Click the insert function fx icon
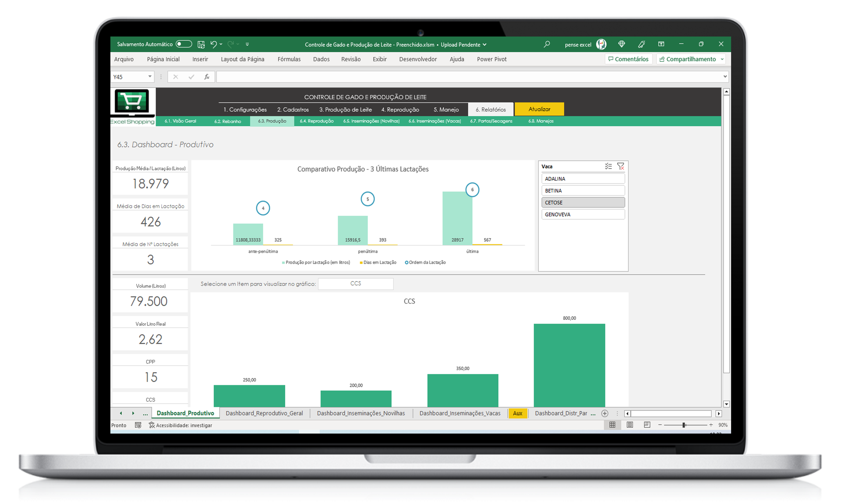 click(207, 77)
